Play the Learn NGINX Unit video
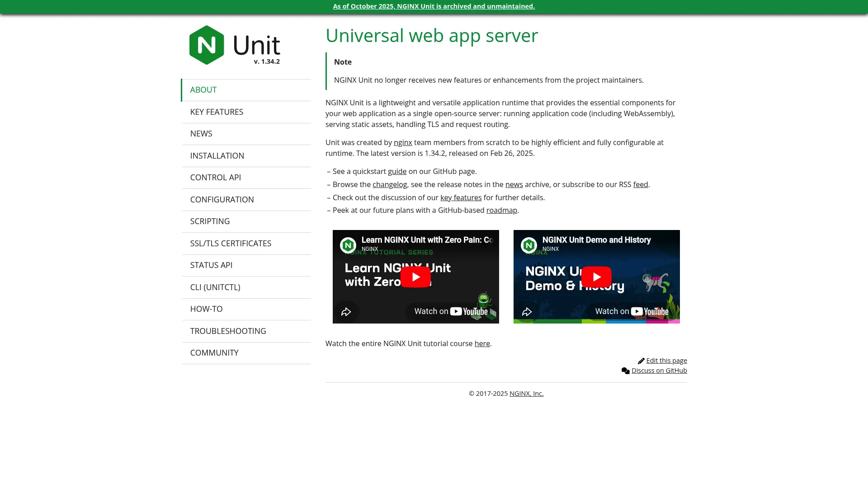Viewport: 868px width, 488px height. pos(415,277)
